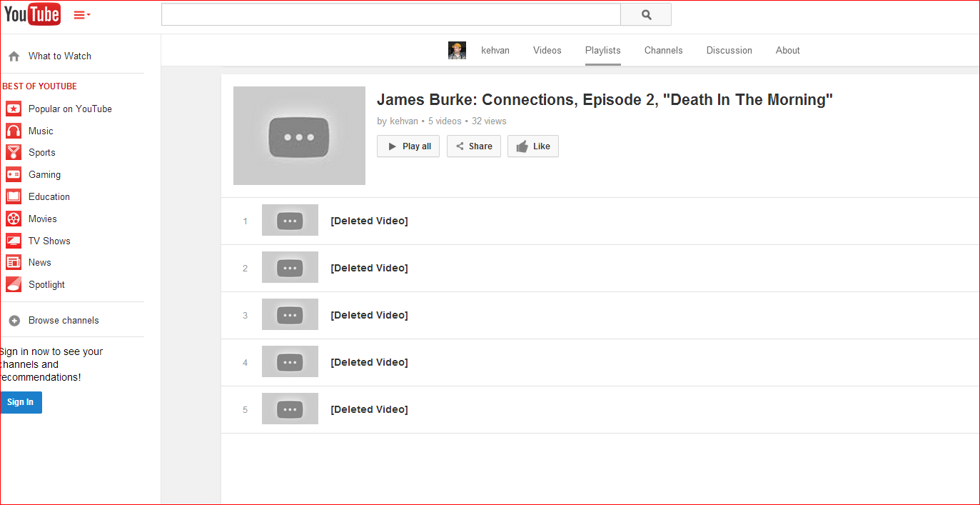
Task: Click the Movies film reel icon
Action: click(x=14, y=219)
